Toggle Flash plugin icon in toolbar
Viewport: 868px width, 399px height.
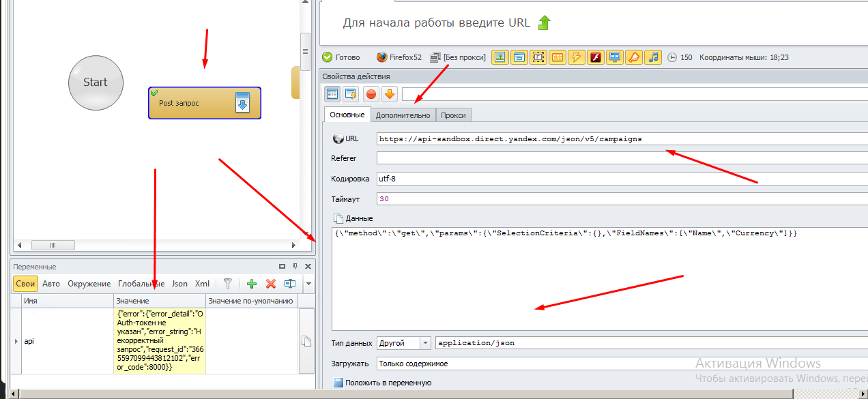(x=596, y=57)
